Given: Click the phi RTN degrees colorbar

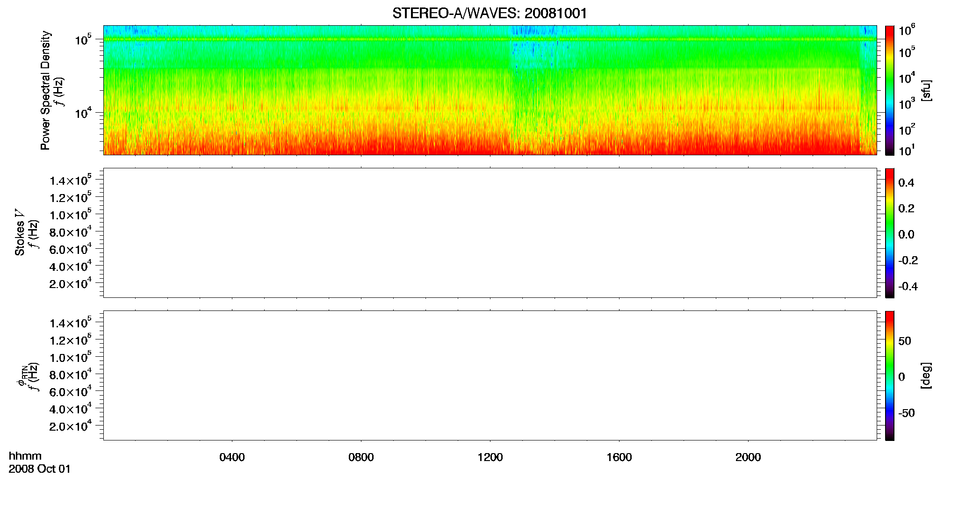Looking at the screenshot, I should (890, 375).
